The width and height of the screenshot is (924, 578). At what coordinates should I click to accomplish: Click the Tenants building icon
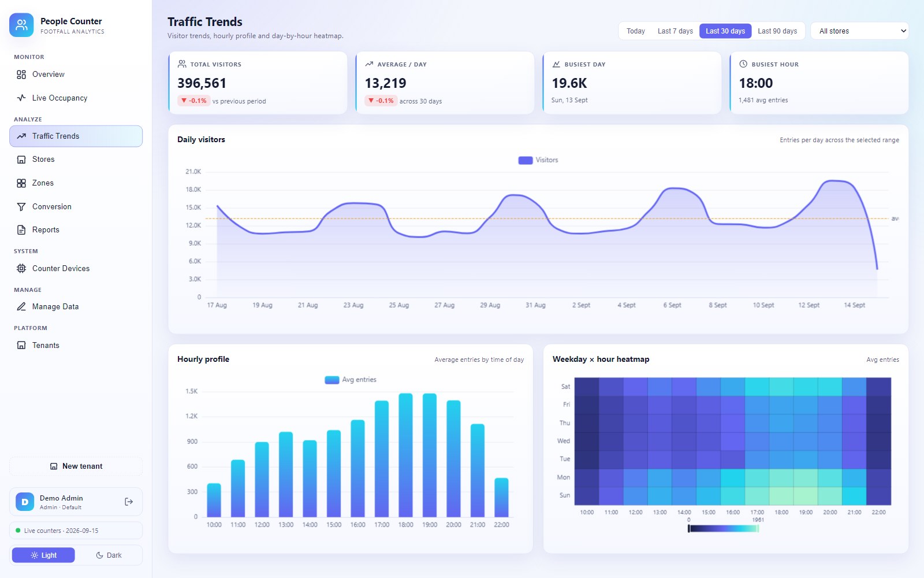click(21, 345)
